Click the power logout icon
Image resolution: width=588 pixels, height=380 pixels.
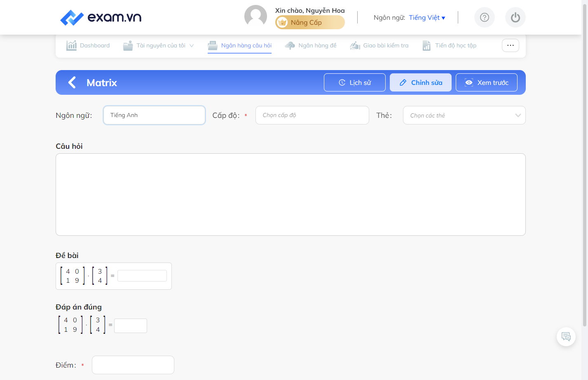point(515,17)
